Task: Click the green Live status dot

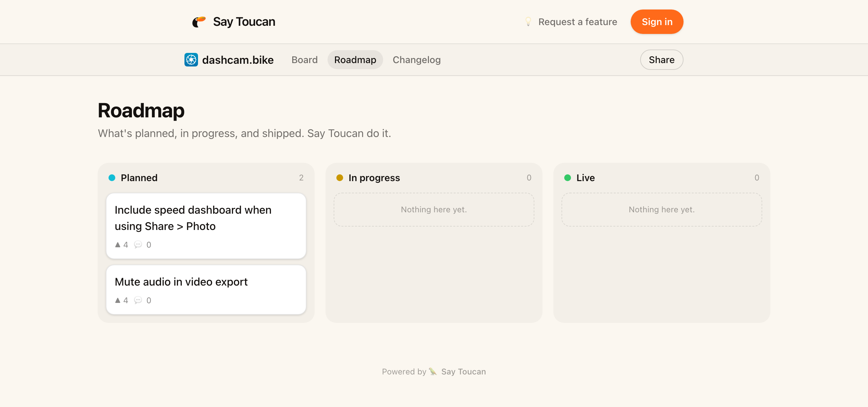Action: tap(568, 178)
